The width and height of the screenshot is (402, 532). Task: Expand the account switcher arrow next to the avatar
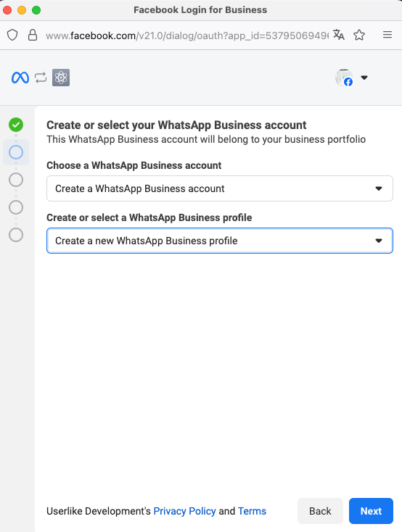click(x=364, y=78)
